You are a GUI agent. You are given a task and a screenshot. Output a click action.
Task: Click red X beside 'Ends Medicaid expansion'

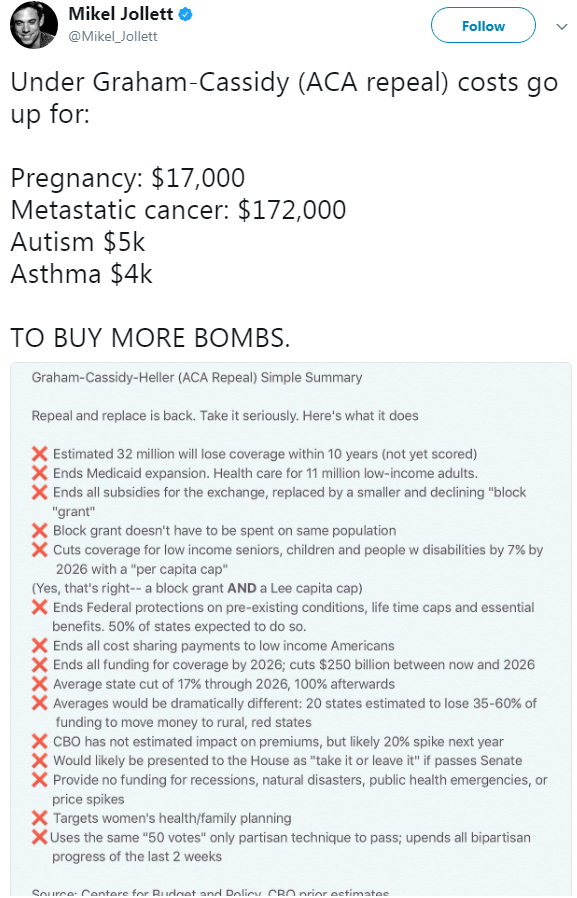pyautogui.click(x=39, y=473)
